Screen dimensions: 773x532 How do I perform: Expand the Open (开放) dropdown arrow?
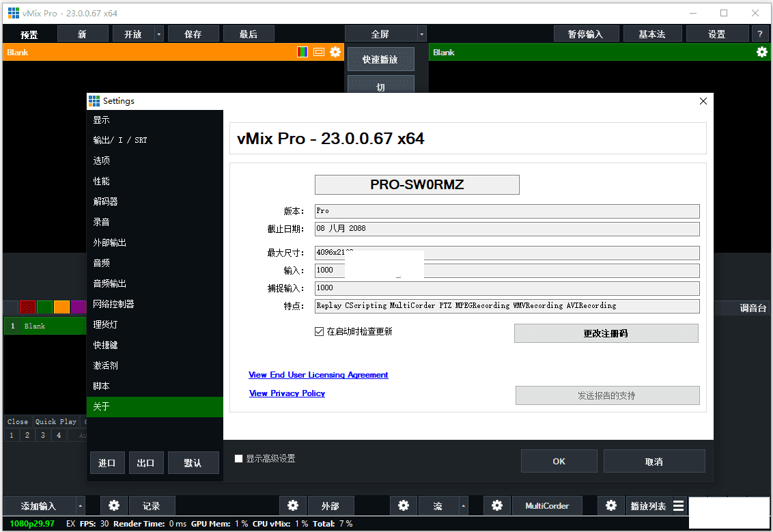[x=158, y=34]
